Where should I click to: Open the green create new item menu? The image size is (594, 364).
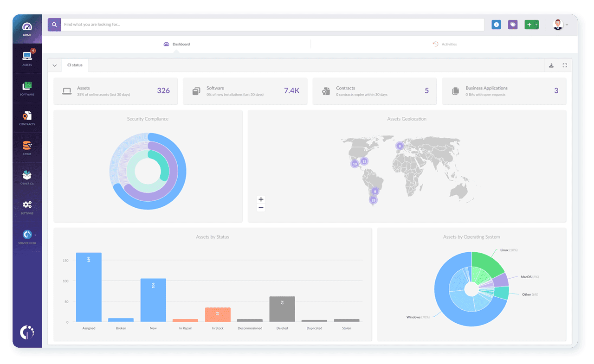532,24
